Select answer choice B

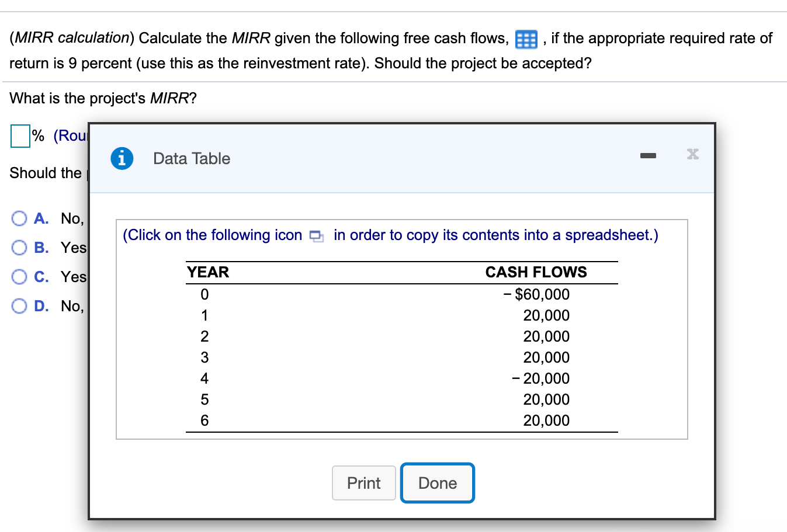(x=19, y=247)
